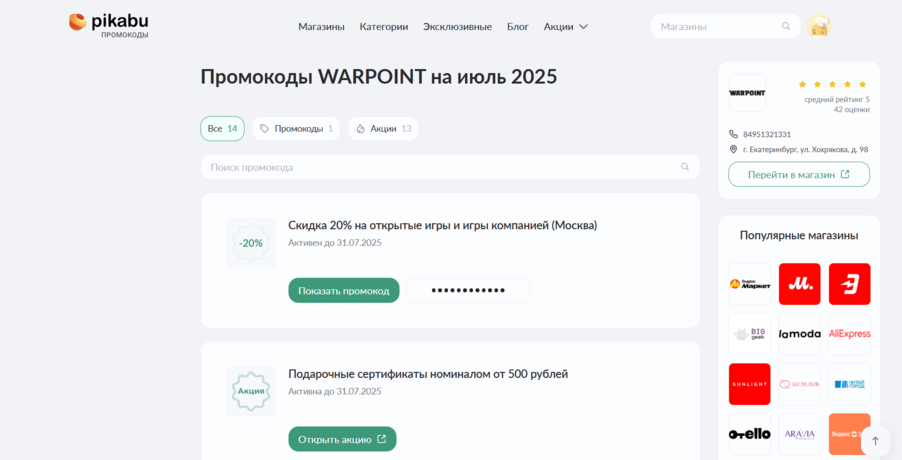This screenshot has height=460, width=902.
Task: Open the Big Geek store logo
Action: point(750,334)
